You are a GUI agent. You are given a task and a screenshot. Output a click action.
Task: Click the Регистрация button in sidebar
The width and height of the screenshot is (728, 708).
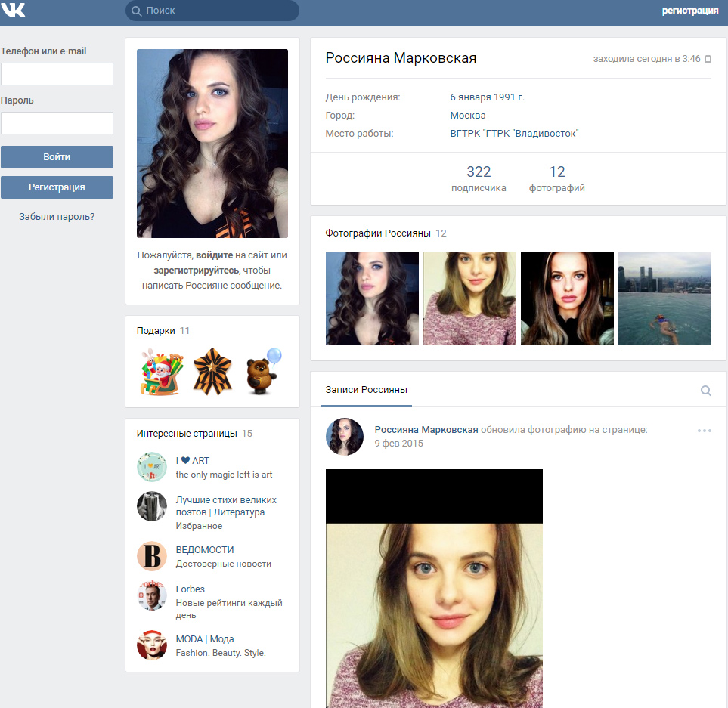[x=57, y=187]
